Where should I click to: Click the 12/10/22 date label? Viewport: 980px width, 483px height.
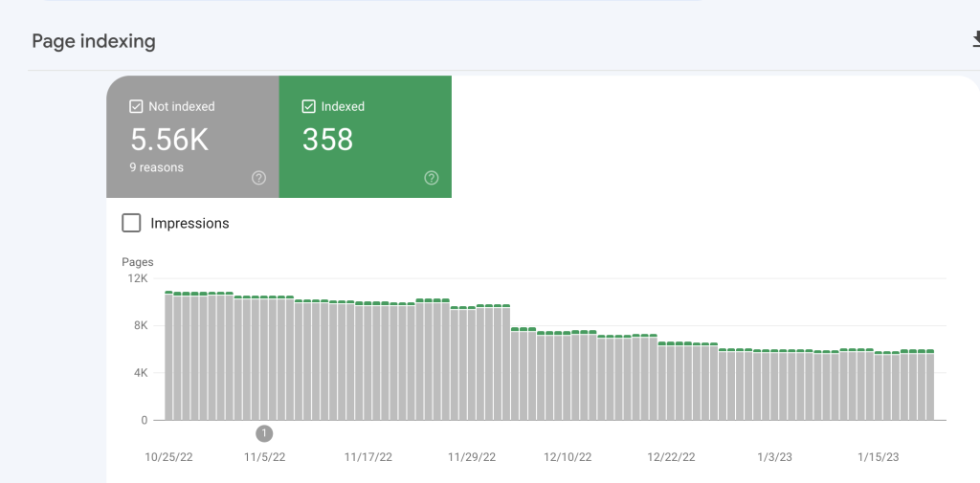click(x=568, y=457)
